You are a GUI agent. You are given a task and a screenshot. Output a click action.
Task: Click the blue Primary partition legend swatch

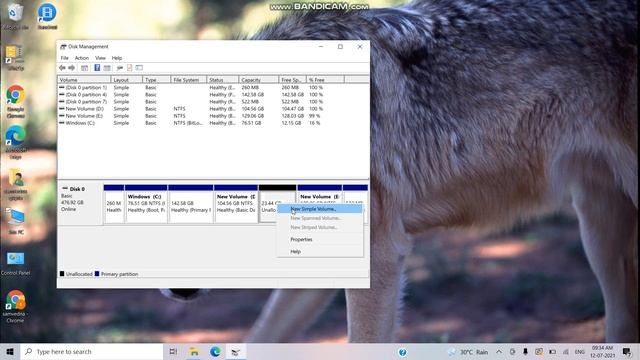97,274
